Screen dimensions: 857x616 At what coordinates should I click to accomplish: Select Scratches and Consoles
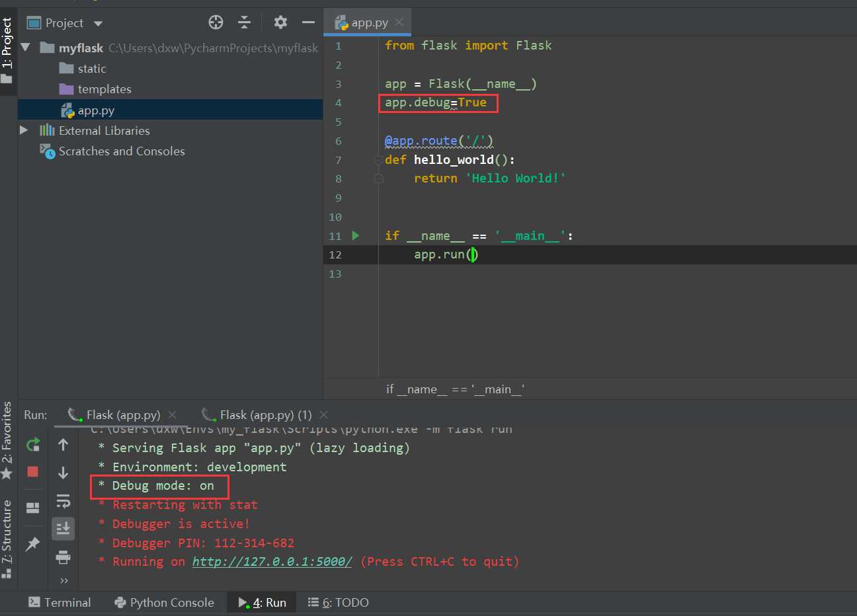pos(122,151)
